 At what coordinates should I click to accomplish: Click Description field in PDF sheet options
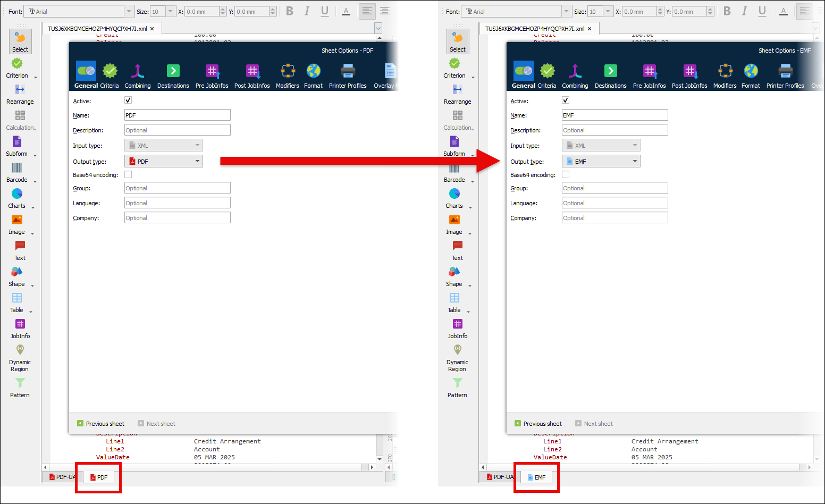tap(178, 130)
